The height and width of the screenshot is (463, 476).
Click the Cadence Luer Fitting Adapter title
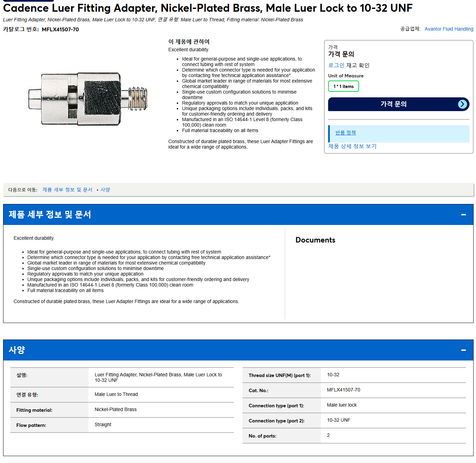(208, 8)
